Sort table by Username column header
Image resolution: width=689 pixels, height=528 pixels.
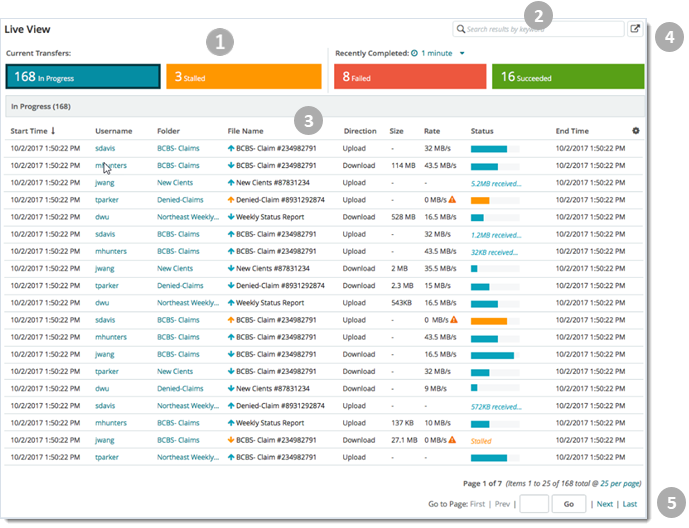point(114,131)
